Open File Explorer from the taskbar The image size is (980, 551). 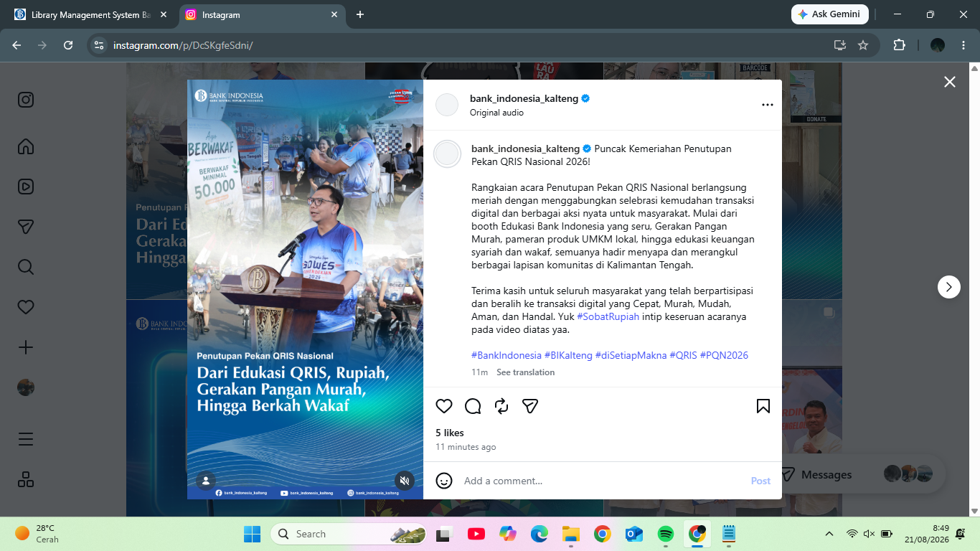pyautogui.click(x=570, y=534)
